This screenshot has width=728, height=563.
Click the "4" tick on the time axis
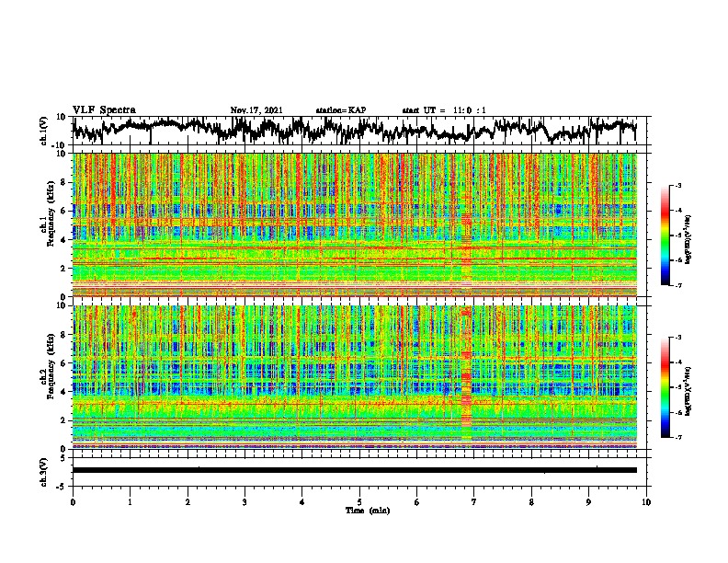[302, 502]
